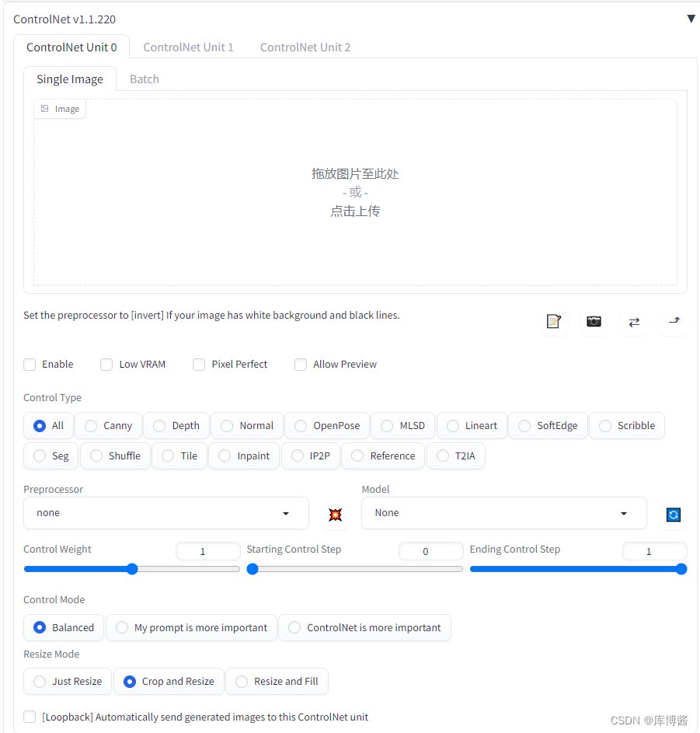Click the Ending Control Step slider handle
Screen dimensions: 700x733
coord(681,569)
